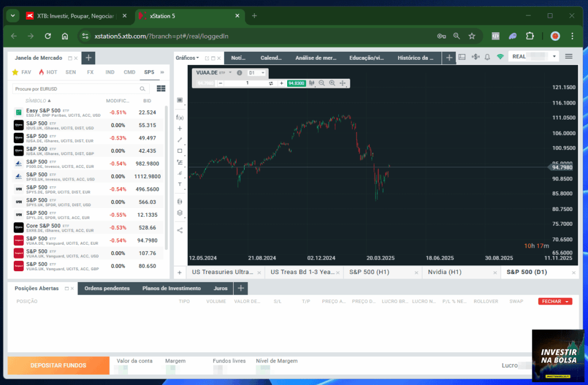Add a new tab next to Juros

click(241, 288)
